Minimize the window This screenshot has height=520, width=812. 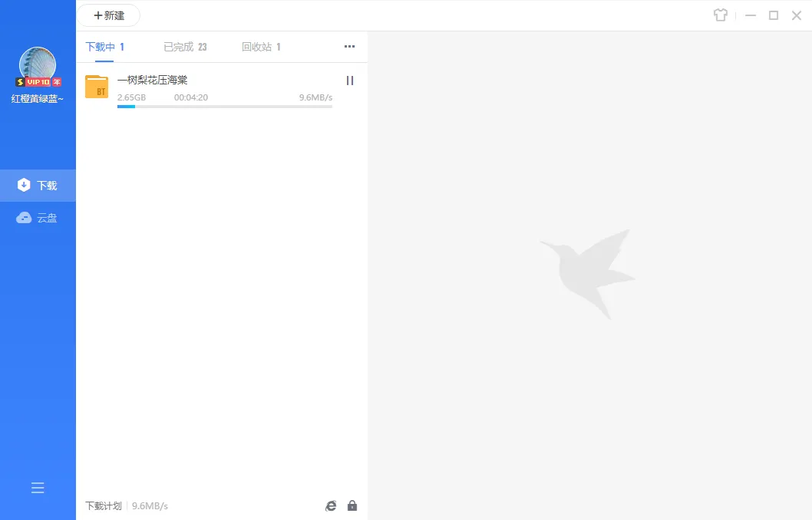(751, 15)
